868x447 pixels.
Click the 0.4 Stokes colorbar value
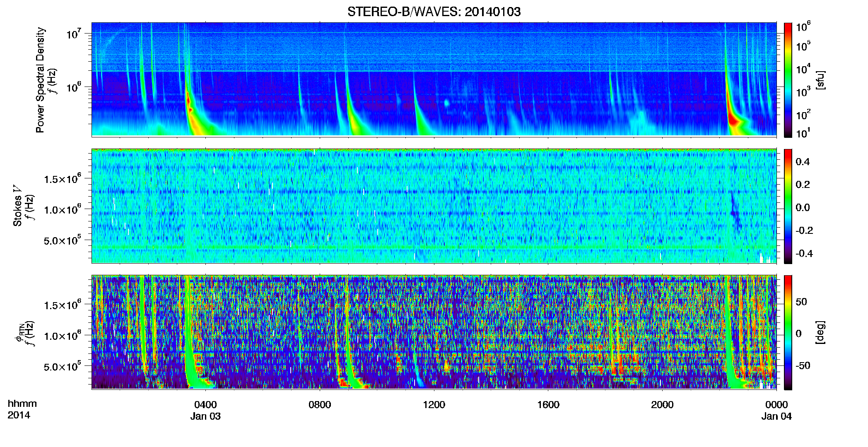point(803,162)
